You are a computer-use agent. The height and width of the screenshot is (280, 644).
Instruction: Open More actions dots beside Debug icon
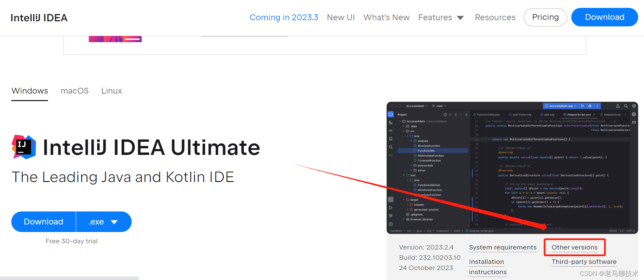[x=597, y=106]
